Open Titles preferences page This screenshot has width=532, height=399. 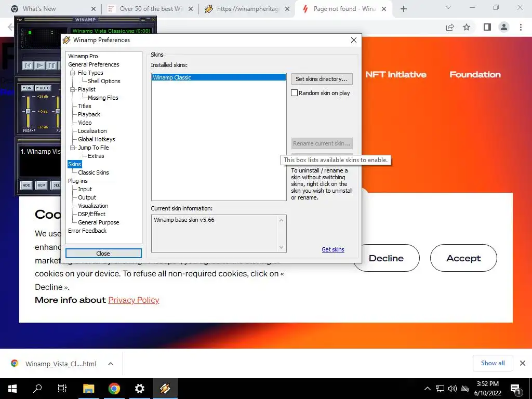(x=85, y=106)
